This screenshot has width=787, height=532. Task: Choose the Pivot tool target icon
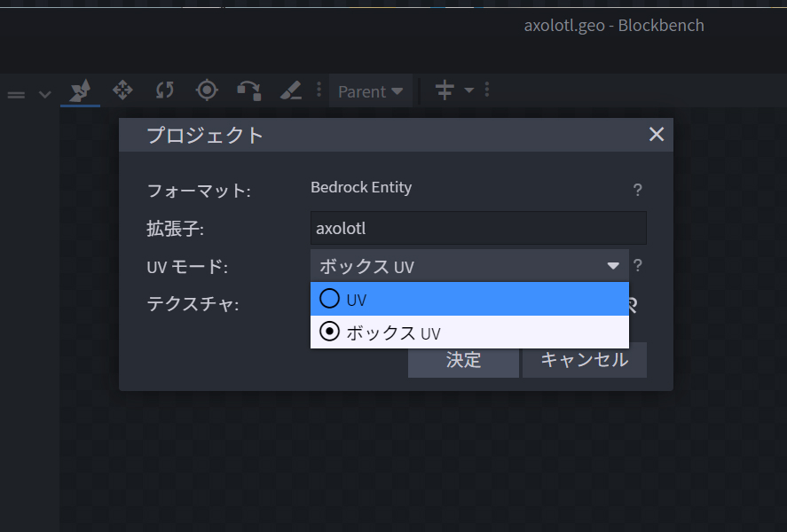pyautogui.click(x=207, y=90)
